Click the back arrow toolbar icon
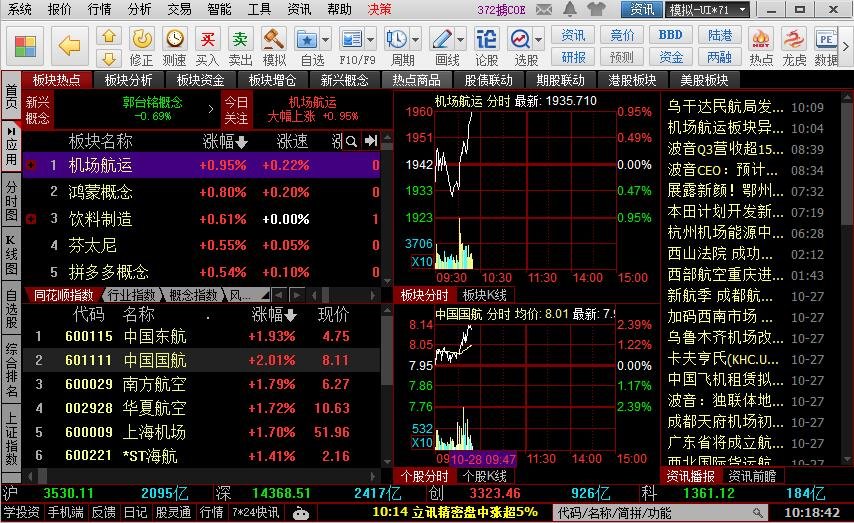Screen dimensions: 854x523 (69, 45)
